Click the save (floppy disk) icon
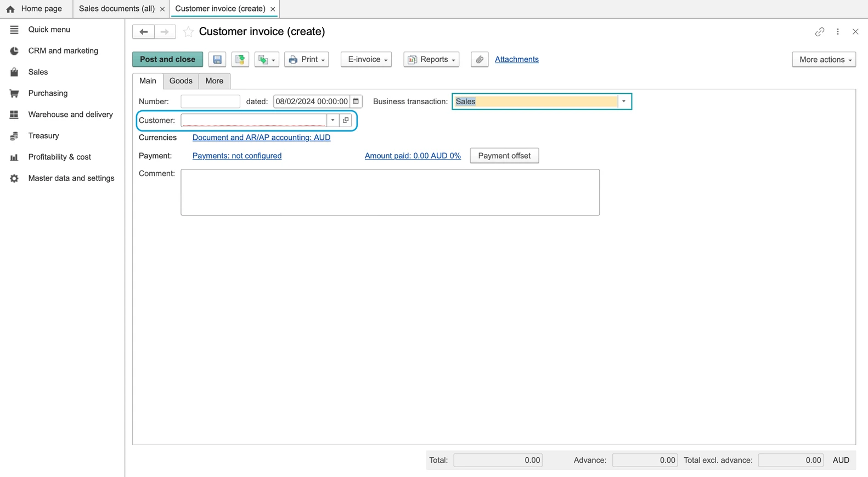This screenshot has width=868, height=477. (x=217, y=59)
